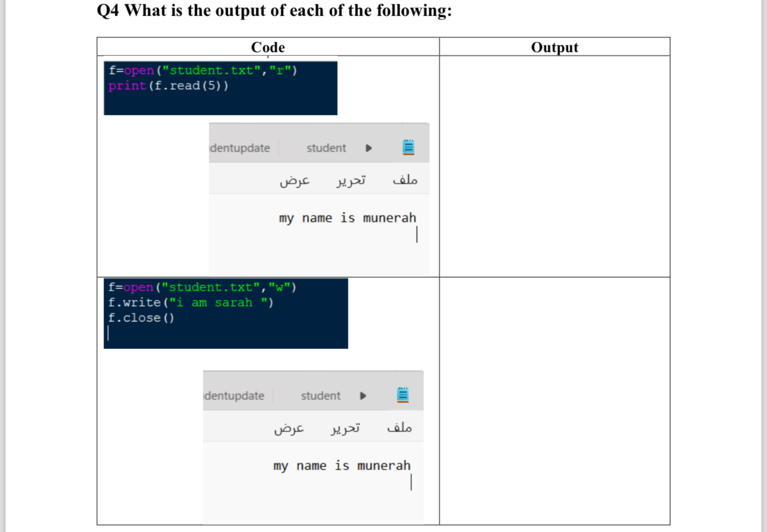767x532 pixels.
Task: Click the arrow icon beside the bottom student tab
Action: pyautogui.click(x=363, y=396)
